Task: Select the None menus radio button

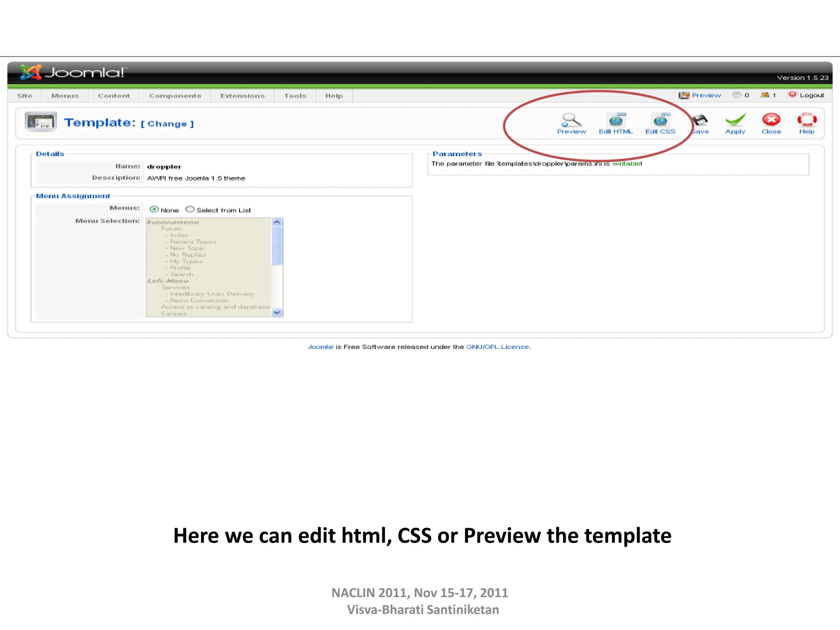Action: (x=154, y=209)
